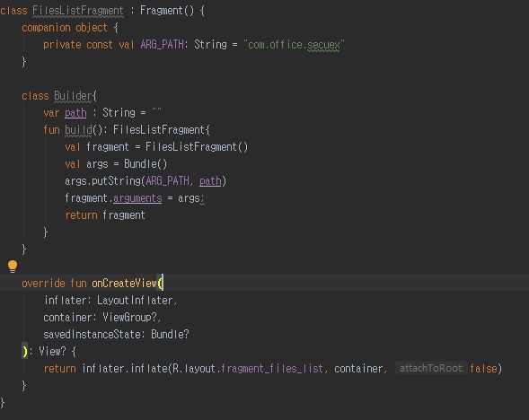Click 'path' argument inside putString call

(210, 181)
